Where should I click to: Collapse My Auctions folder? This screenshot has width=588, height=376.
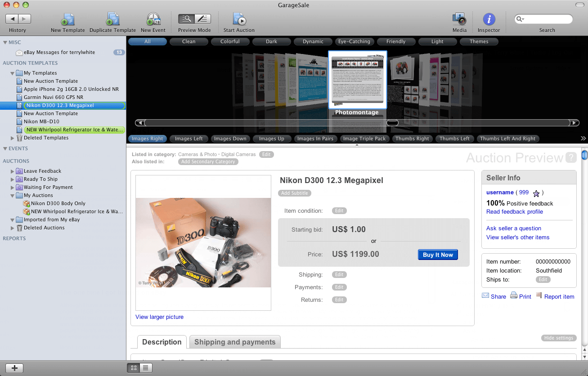pyautogui.click(x=13, y=195)
